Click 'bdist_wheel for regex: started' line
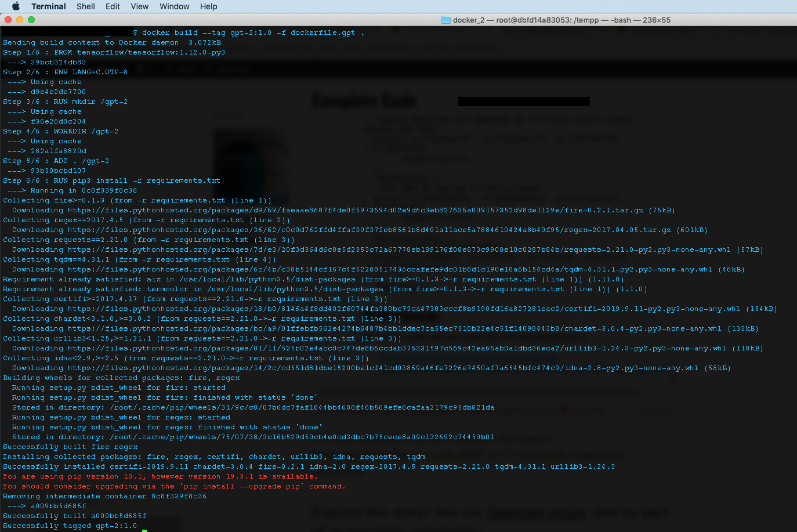797x532 pixels. pyautogui.click(x=121, y=417)
